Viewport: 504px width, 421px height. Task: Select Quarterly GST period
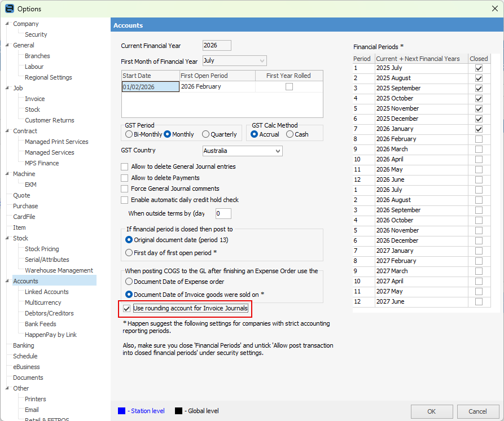coord(205,134)
